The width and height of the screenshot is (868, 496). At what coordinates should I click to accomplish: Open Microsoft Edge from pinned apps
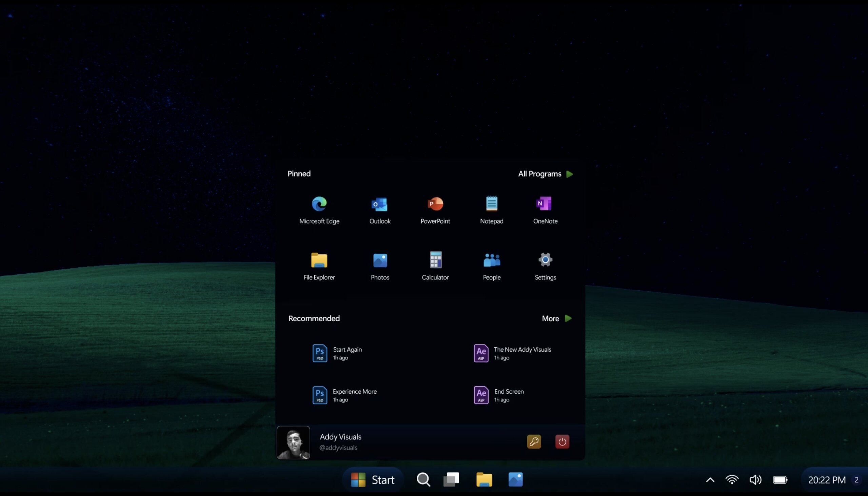coord(319,210)
